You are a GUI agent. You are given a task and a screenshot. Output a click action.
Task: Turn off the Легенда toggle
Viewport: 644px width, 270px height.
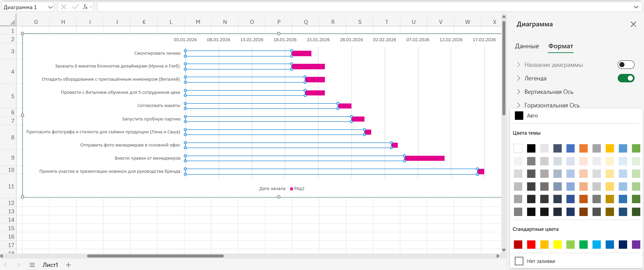(626, 78)
